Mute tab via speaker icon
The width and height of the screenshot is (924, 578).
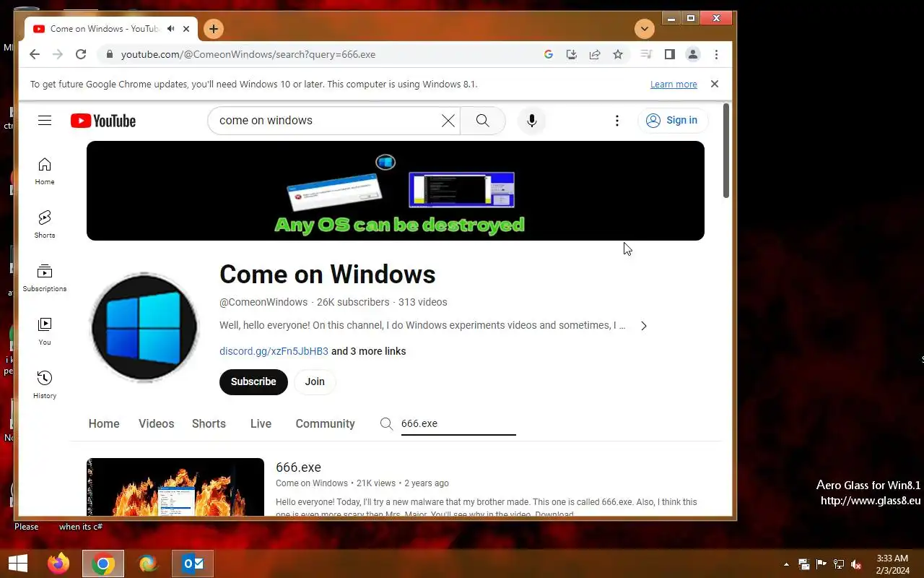171,29
